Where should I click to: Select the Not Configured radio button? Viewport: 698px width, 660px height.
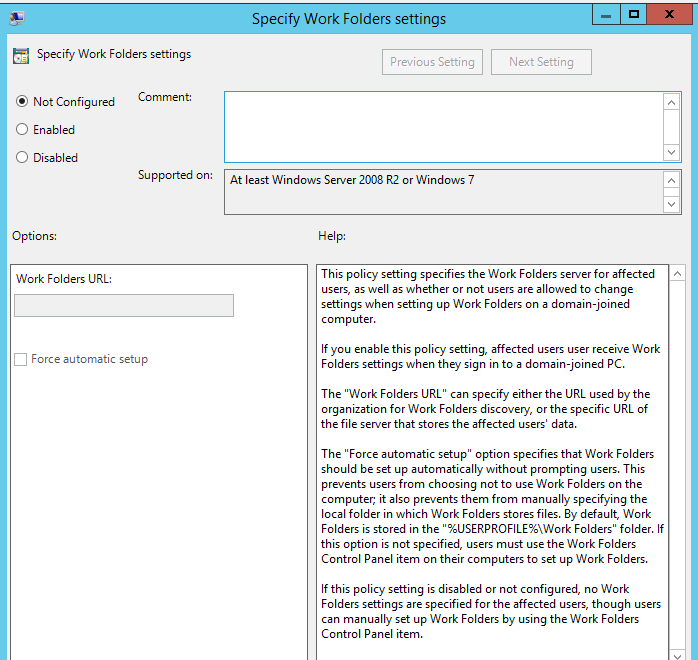22,102
